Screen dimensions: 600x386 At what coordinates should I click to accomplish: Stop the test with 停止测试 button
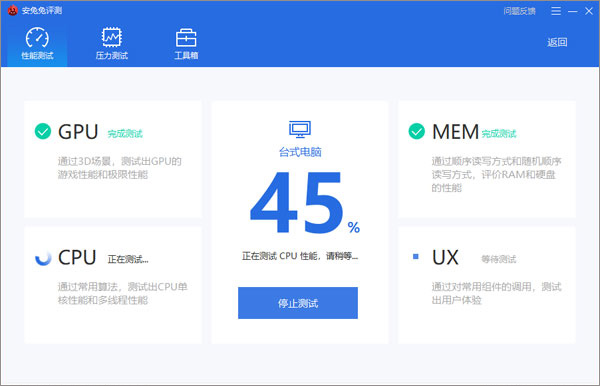[x=298, y=303]
